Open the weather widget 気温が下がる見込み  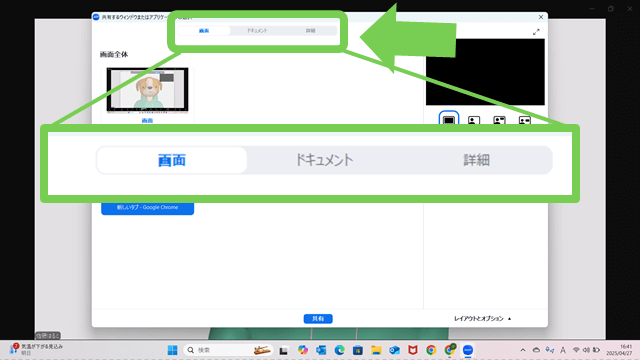(x=37, y=350)
